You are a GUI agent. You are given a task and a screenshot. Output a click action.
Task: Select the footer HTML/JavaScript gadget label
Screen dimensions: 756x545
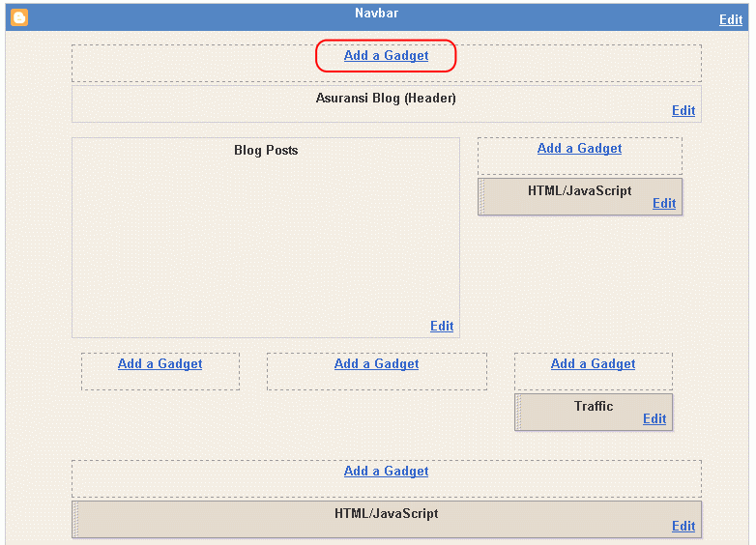[386, 514]
